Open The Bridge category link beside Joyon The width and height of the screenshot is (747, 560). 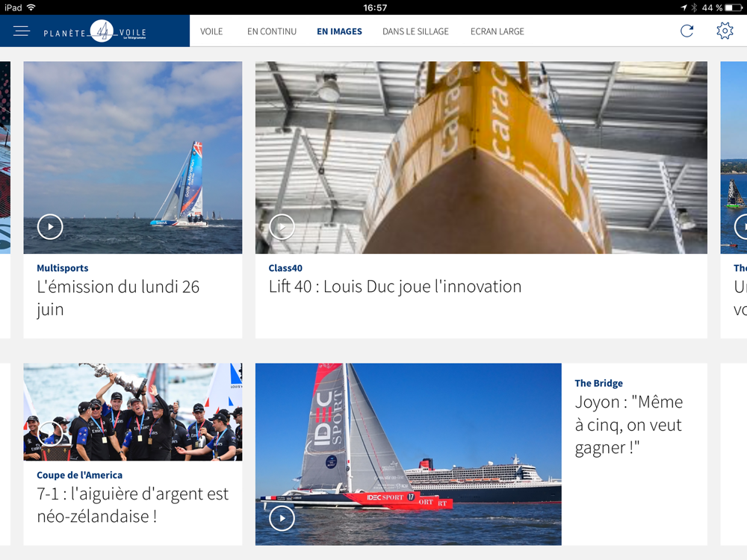599,383
